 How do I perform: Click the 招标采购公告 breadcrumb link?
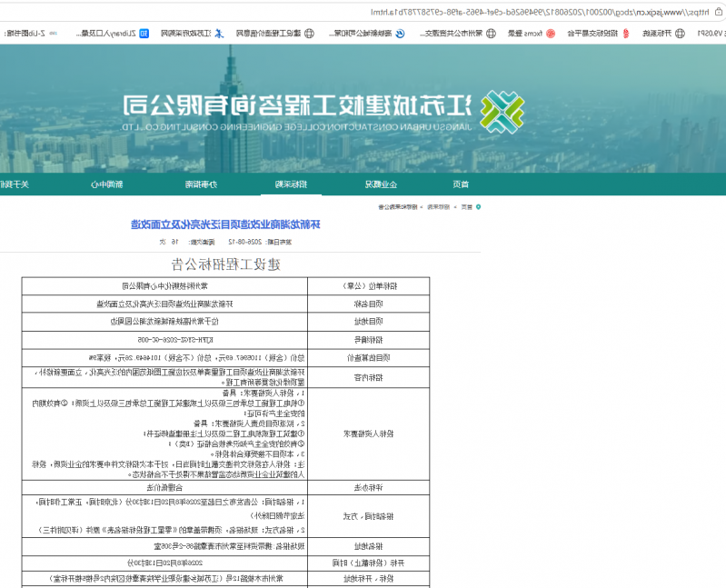tap(398, 207)
